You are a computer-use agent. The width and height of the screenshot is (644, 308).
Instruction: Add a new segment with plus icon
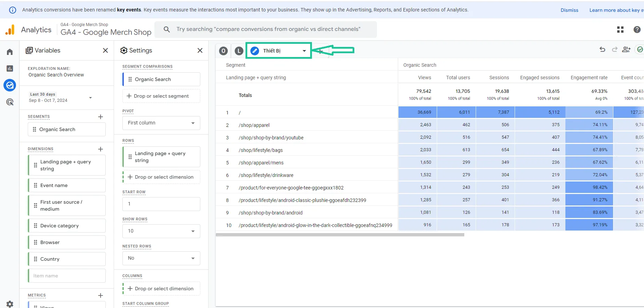pyautogui.click(x=100, y=117)
